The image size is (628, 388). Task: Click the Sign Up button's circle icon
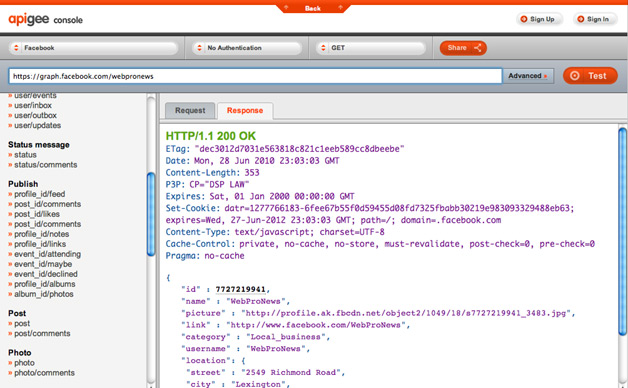point(523,19)
